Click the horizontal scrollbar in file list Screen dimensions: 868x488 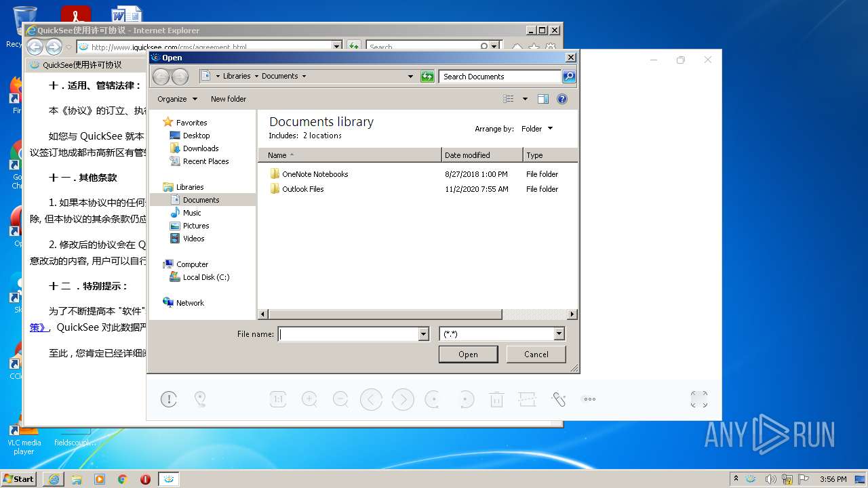pyautogui.click(x=385, y=314)
